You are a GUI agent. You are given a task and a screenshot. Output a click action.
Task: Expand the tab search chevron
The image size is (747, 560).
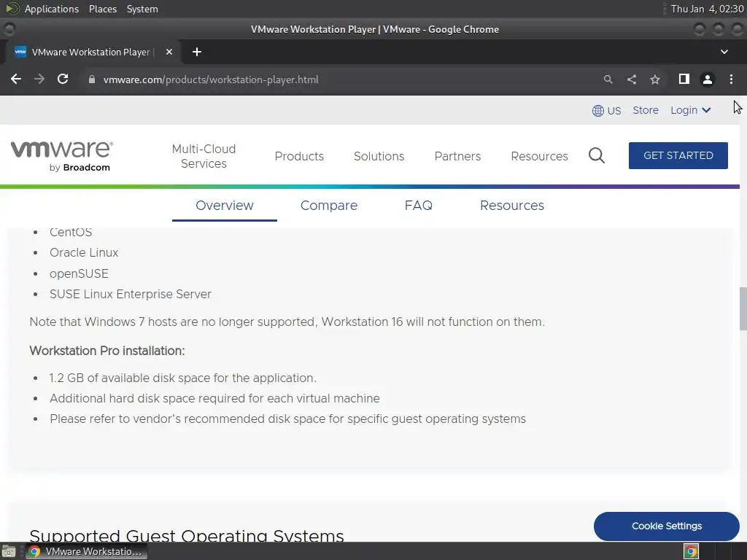click(x=724, y=52)
